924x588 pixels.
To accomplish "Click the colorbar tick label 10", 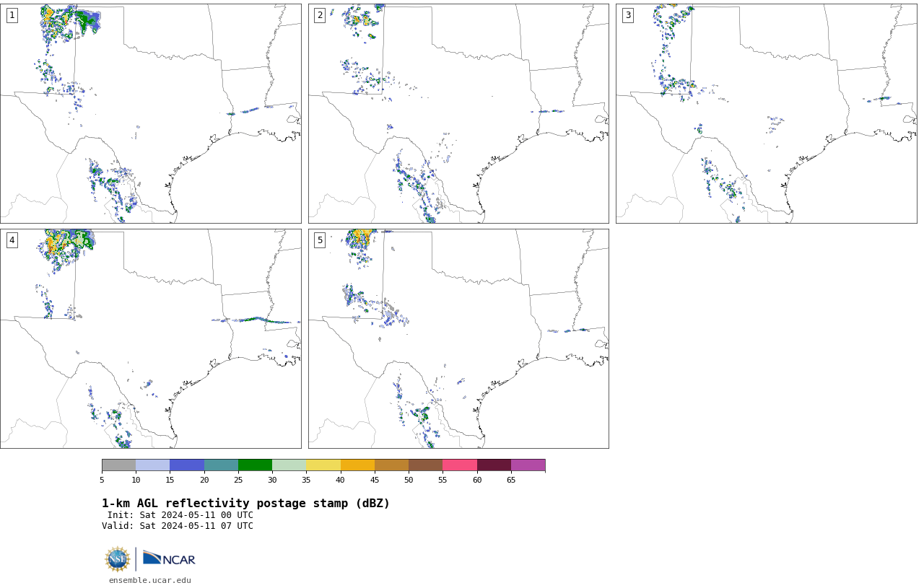I will pyautogui.click(x=136, y=480).
